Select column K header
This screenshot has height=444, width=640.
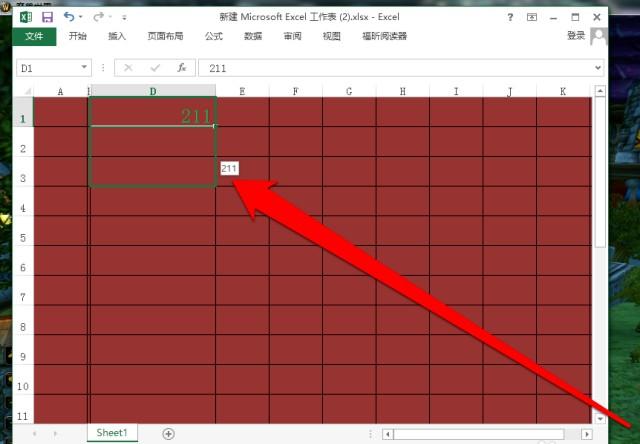563,91
